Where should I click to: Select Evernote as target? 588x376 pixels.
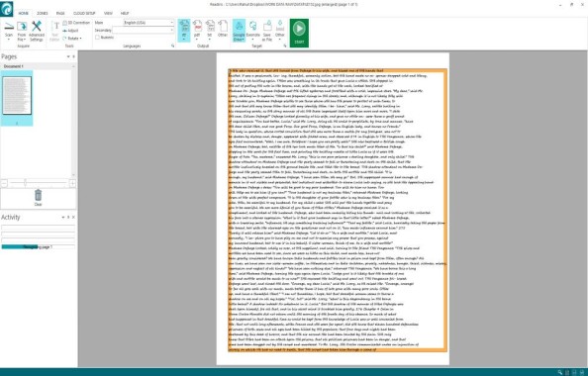point(253,30)
